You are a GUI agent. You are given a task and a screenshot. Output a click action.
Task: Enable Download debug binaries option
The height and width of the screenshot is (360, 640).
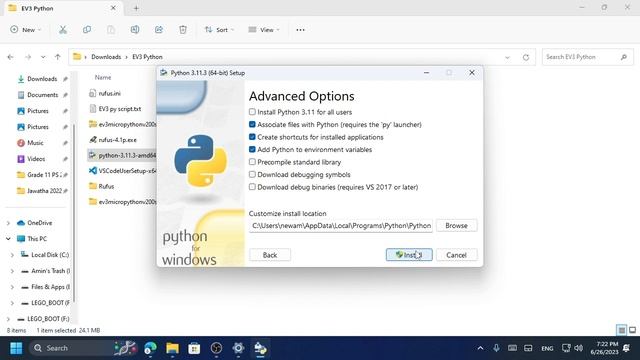(252, 187)
